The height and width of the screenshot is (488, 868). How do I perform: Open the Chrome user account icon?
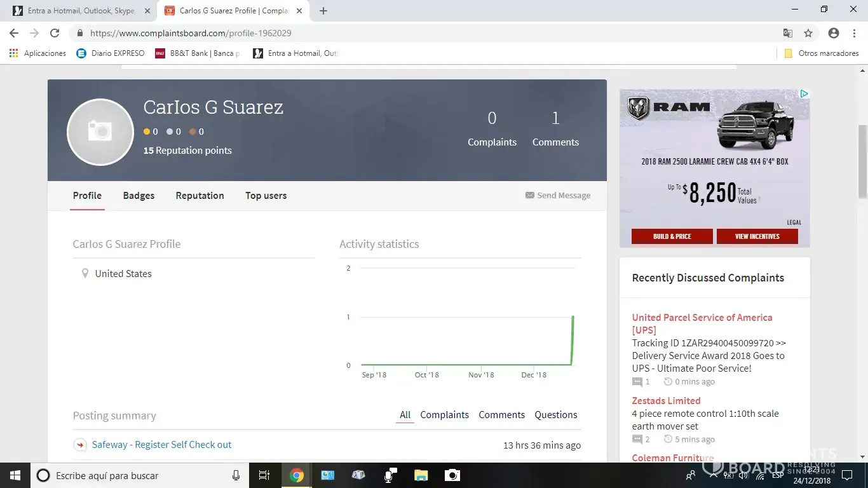[x=834, y=33]
